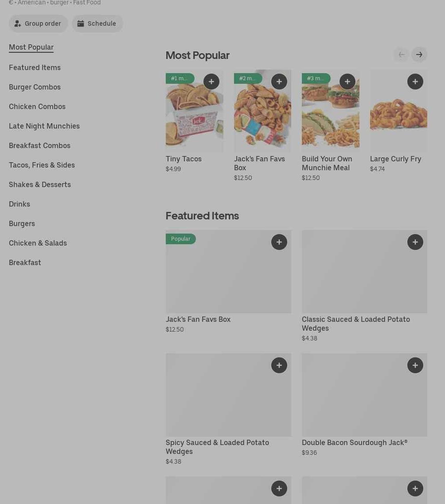Select Breakfast Combos in sidebar
This screenshot has height=504, width=445.
pos(39,145)
